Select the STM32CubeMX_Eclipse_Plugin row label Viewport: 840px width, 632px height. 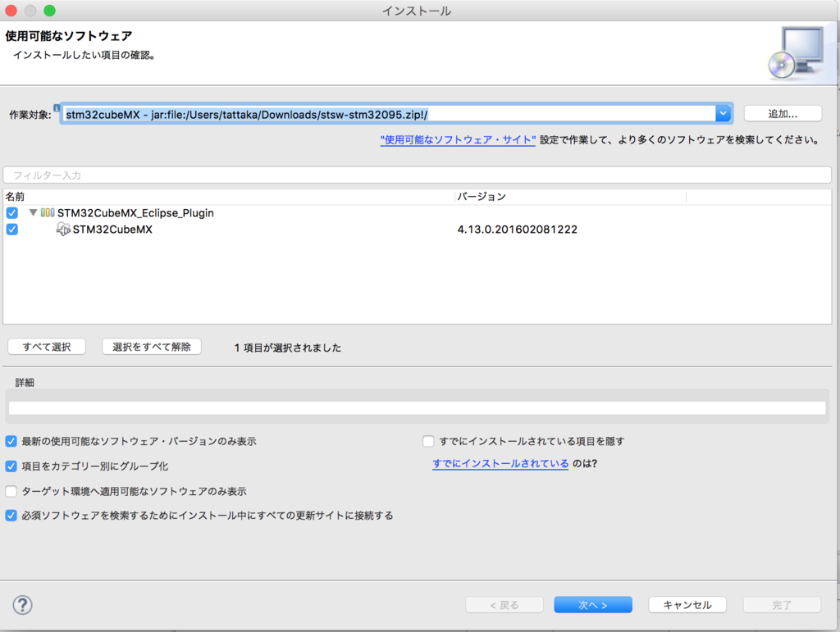click(x=135, y=213)
